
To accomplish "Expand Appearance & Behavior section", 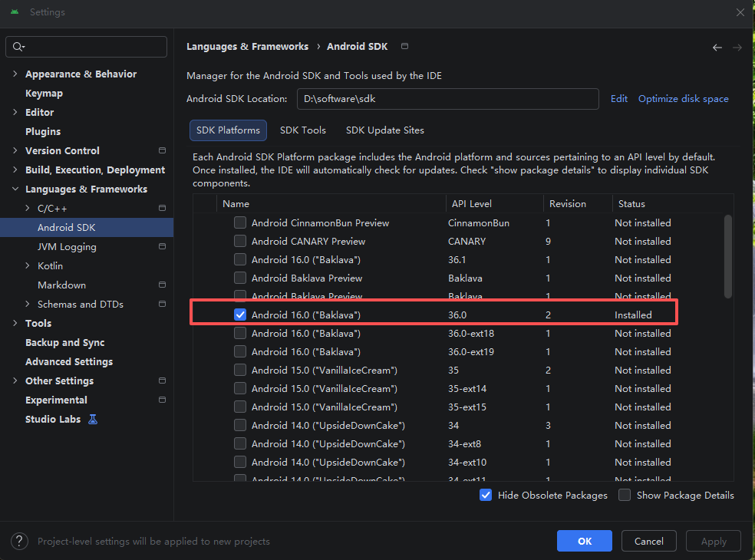I will [x=15, y=74].
